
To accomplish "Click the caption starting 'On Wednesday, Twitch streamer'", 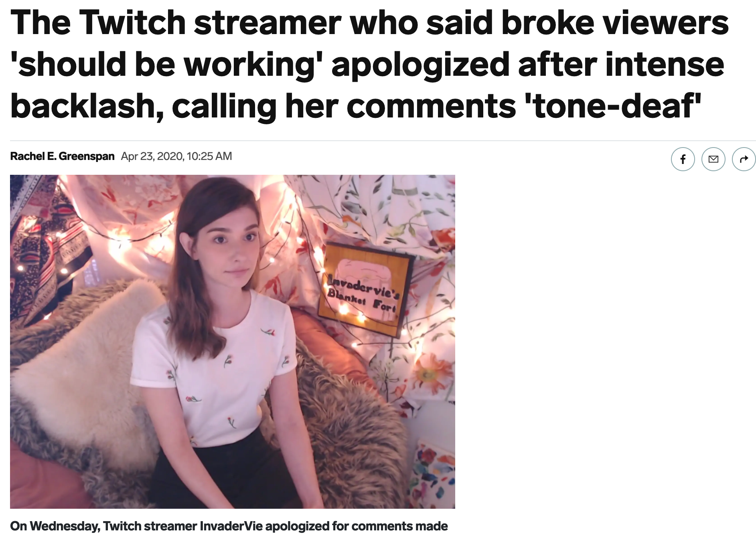I will [x=229, y=526].
